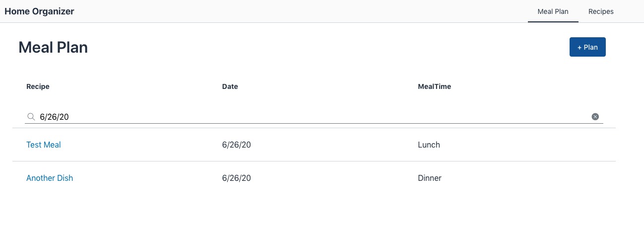Select the date cell in the Another Dish row

click(x=237, y=178)
